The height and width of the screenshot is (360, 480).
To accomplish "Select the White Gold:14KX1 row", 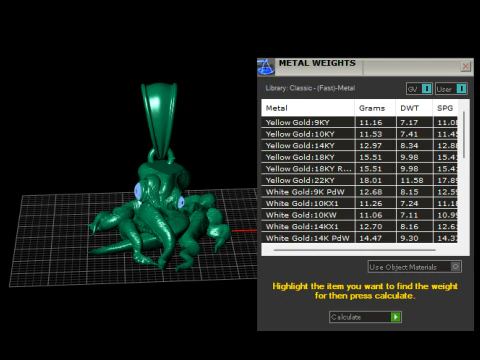I will point(359,227).
